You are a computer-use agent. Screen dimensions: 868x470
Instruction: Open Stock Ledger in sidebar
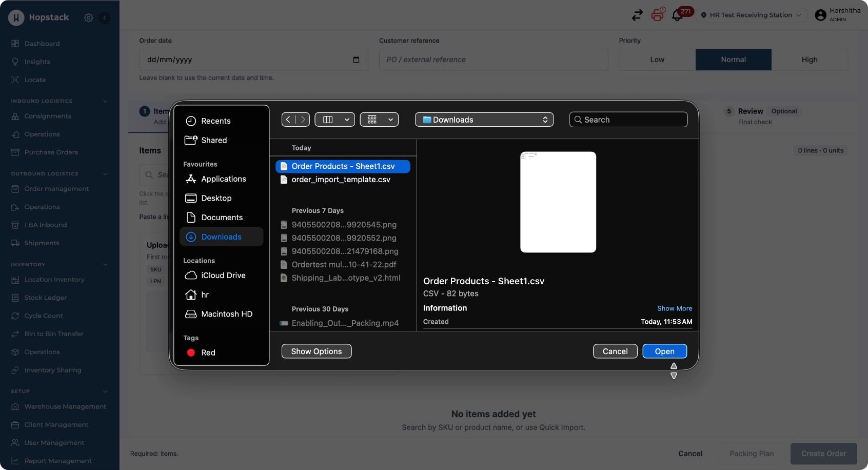(45, 298)
